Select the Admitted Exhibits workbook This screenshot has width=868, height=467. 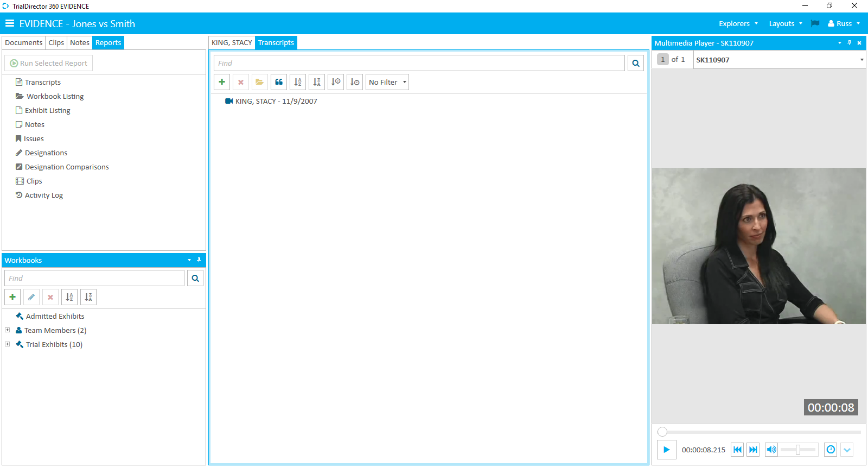point(50,316)
